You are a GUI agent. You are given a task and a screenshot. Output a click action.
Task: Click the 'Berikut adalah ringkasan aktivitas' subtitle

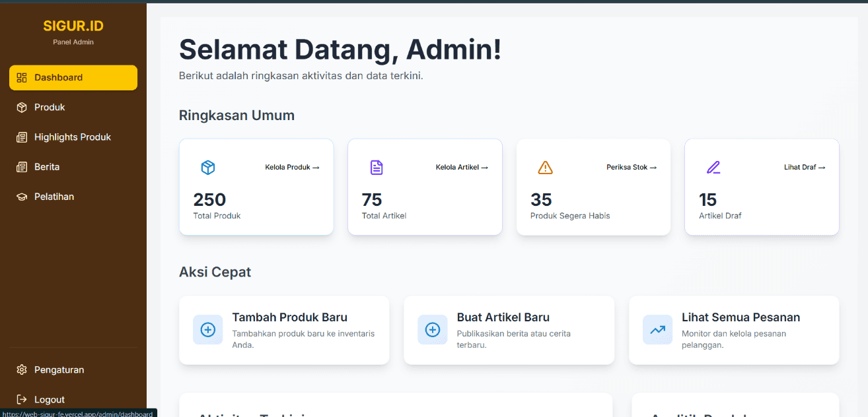(301, 76)
